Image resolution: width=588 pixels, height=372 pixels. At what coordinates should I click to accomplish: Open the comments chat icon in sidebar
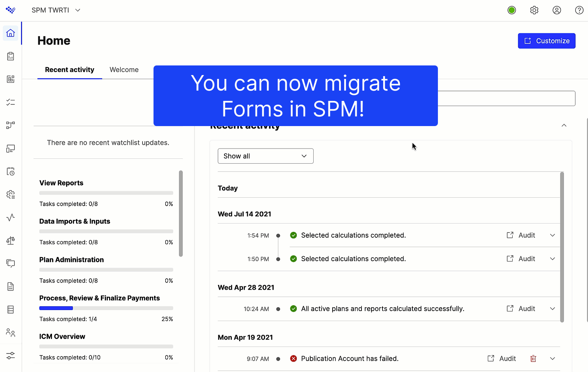tap(10, 263)
